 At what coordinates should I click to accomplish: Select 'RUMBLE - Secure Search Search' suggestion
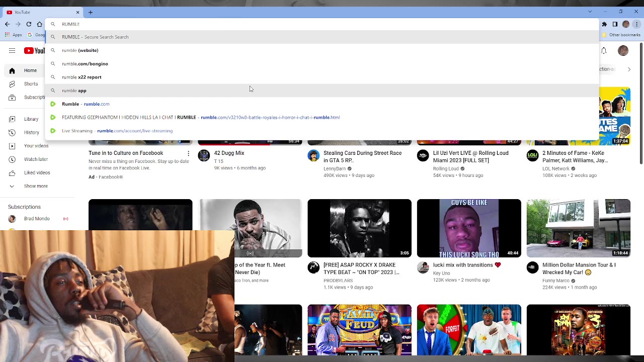(322, 37)
